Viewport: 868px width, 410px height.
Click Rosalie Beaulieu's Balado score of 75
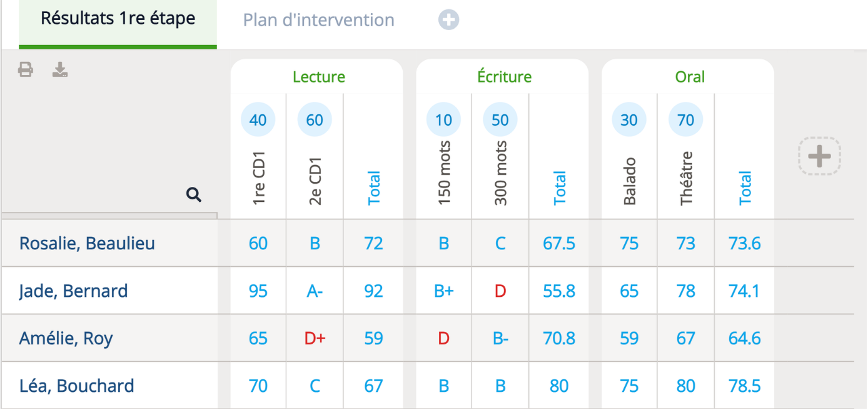point(629,243)
